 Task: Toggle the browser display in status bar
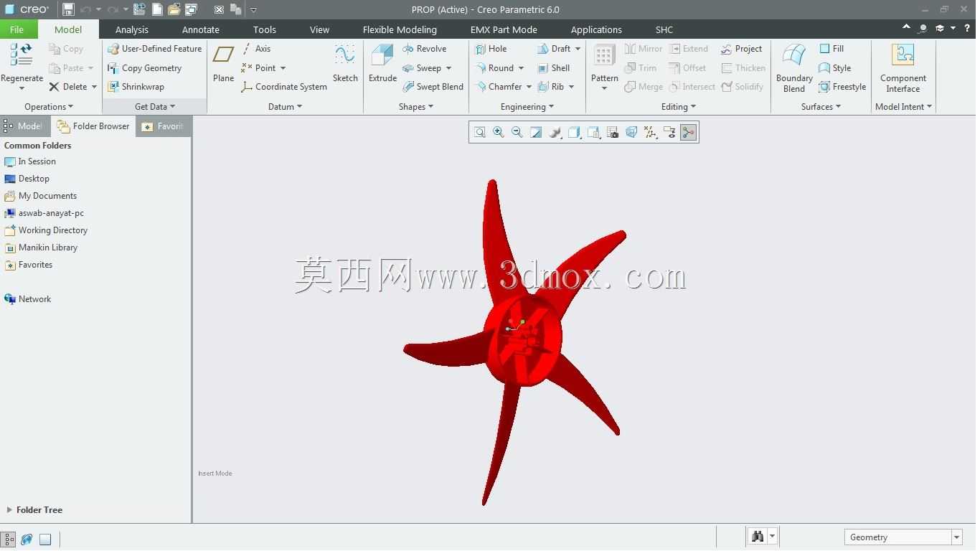[27, 539]
